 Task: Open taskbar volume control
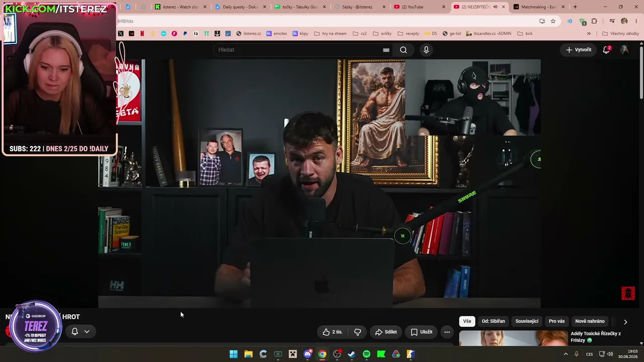[x=610, y=354]
